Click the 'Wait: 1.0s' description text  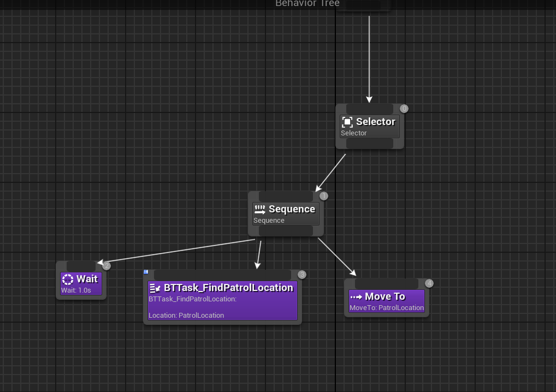[x=76, y=290]
